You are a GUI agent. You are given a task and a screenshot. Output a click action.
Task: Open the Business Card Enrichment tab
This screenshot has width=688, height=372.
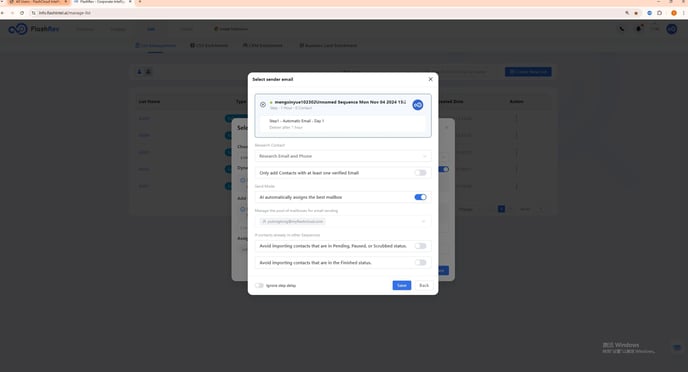click(328, 45)
